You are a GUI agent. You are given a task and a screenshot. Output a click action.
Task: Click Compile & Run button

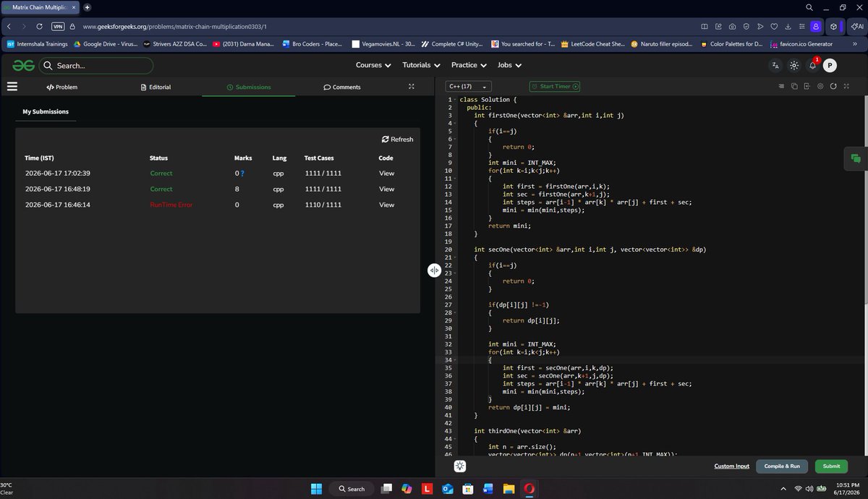[782, 466]
